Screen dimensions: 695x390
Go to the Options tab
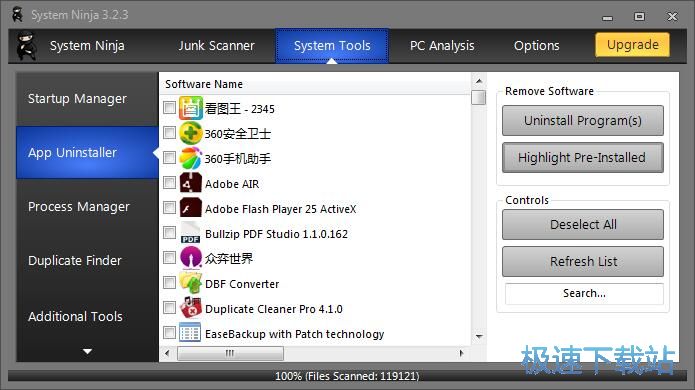536,46
